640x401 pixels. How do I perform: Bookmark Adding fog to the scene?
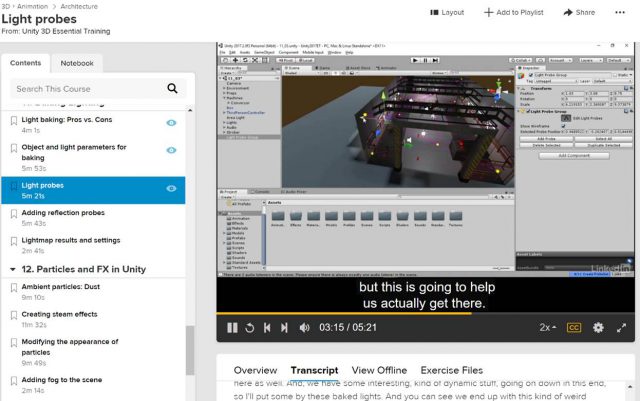coord(13,381)
